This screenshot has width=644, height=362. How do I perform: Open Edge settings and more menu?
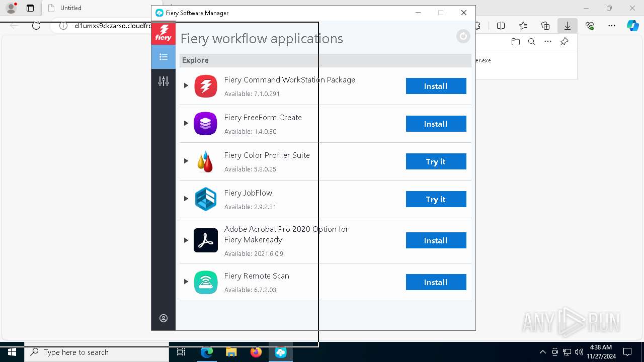[612, 26]
